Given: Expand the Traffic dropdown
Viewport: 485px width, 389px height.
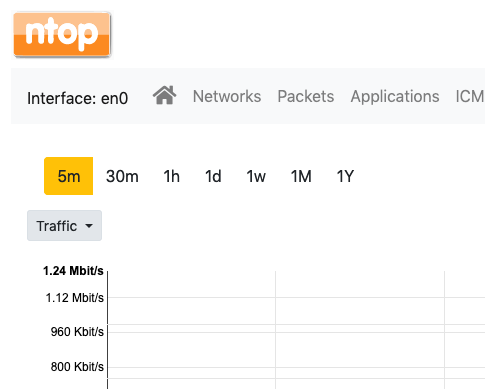Looking at the screenshot, I should [x=64, y=226].
